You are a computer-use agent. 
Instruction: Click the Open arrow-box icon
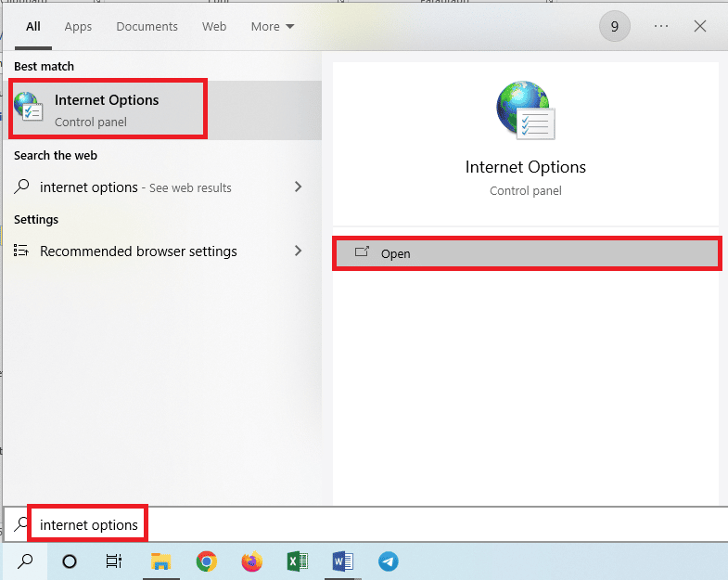(362, 251)
